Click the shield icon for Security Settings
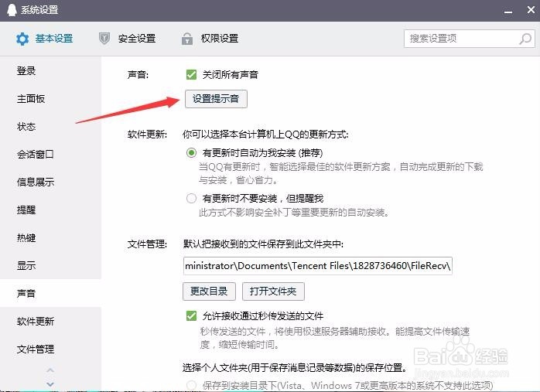540x392 pixels. pyautogui.click(x=104, y=39)
